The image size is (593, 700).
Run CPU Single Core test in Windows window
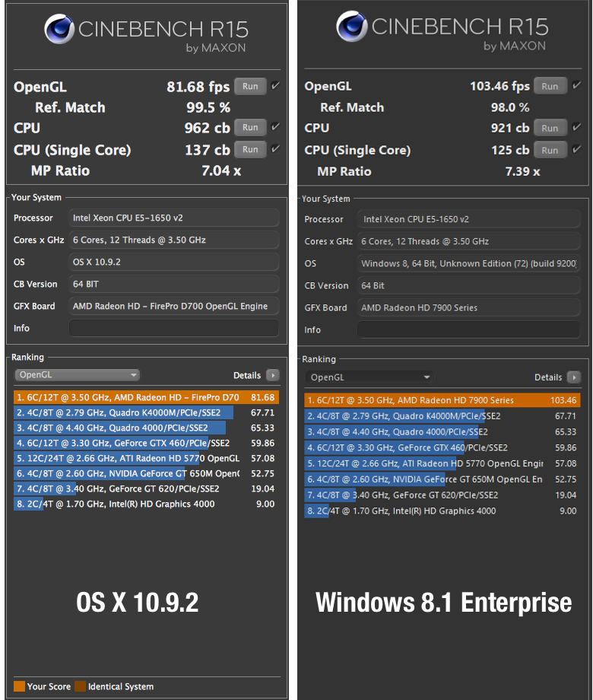click(550, 151)
